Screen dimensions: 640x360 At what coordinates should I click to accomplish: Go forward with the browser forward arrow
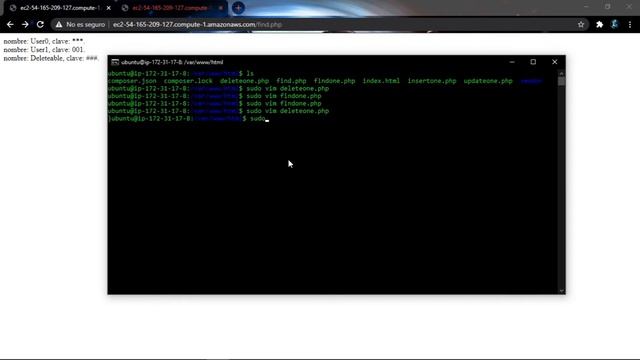[x=25, y=24]
